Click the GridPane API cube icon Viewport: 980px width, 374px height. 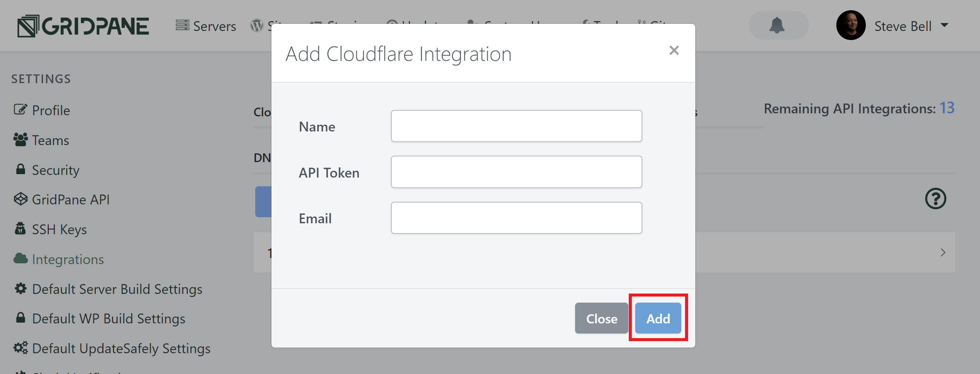tap(20, 199)
